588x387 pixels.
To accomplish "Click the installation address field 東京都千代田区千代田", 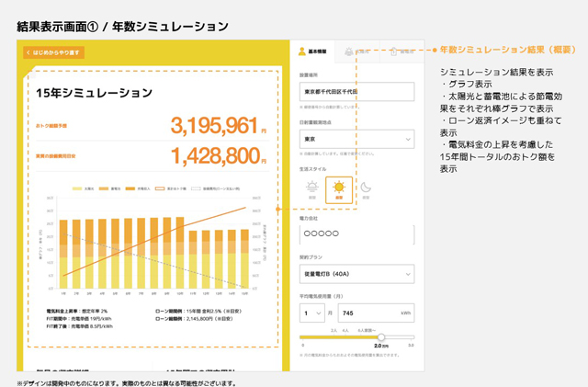I will point(356,92).
